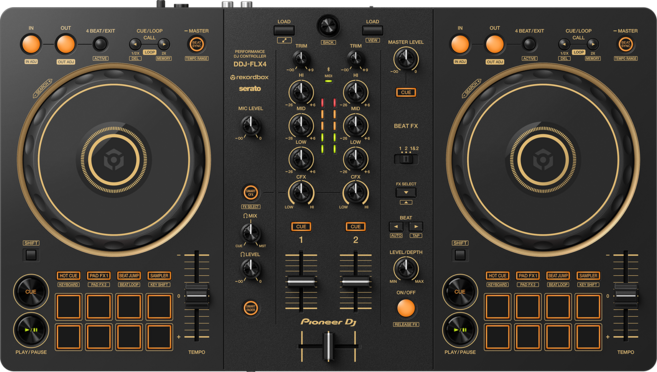Hit the left deck PLAY/PAUSE button
The height and width of the screenshot is (372, 657).
[x=31, y=329]
